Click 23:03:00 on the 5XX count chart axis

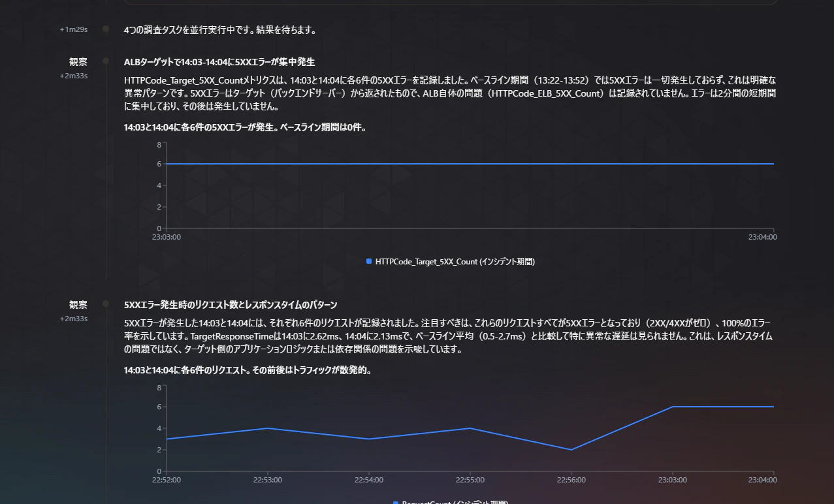167,237
